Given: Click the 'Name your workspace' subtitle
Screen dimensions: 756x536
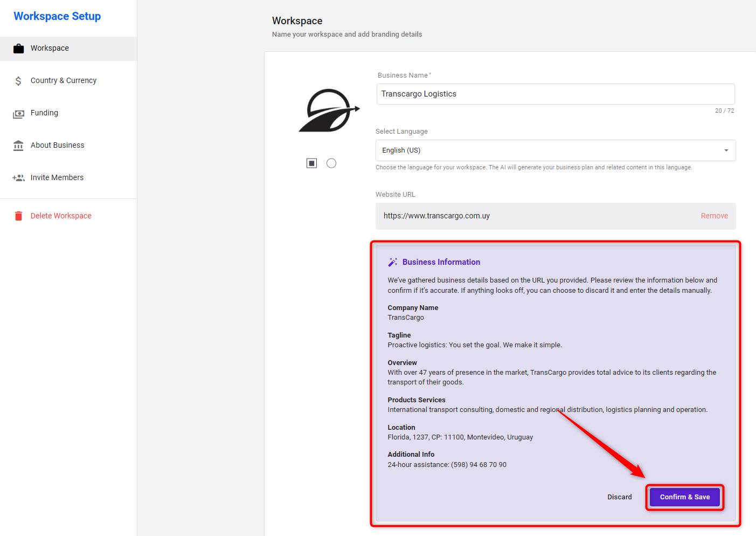Looking at the screenshot, I should 347,35.
